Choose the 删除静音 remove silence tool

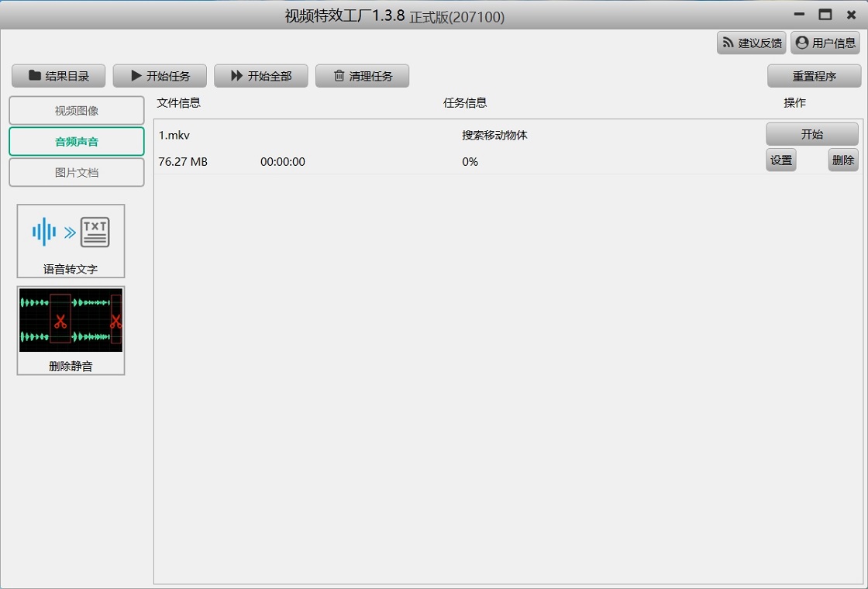71,330
